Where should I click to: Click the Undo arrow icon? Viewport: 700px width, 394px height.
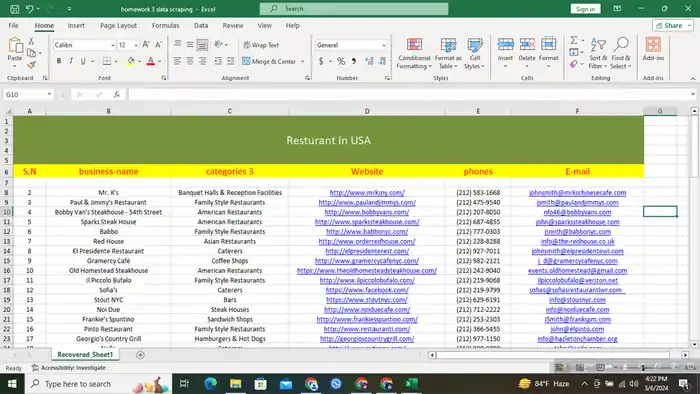pyautogui.click(x=29, y=9)
